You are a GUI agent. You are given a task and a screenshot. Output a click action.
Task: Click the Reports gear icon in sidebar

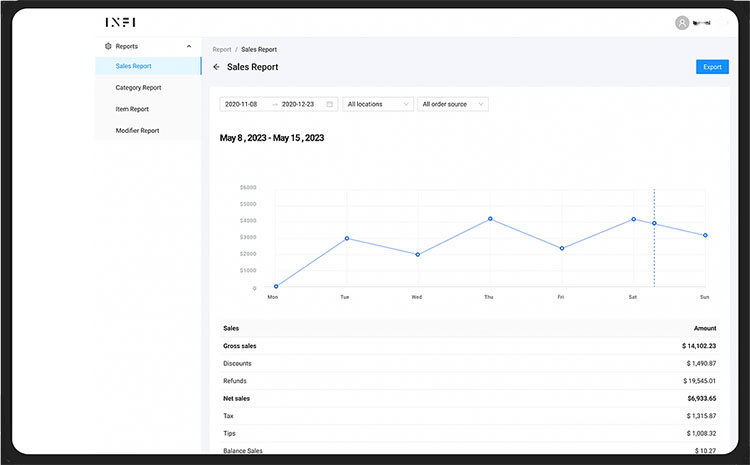click(108, 46)
